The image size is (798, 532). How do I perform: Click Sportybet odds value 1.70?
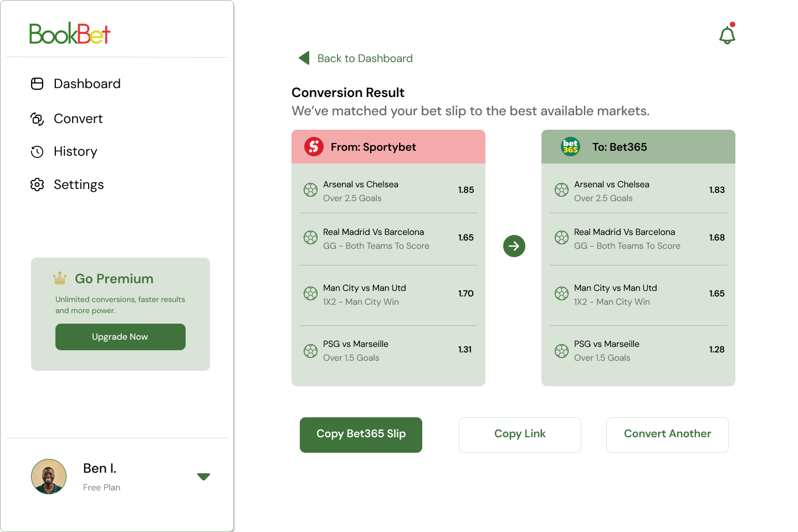tap(466, 294)
